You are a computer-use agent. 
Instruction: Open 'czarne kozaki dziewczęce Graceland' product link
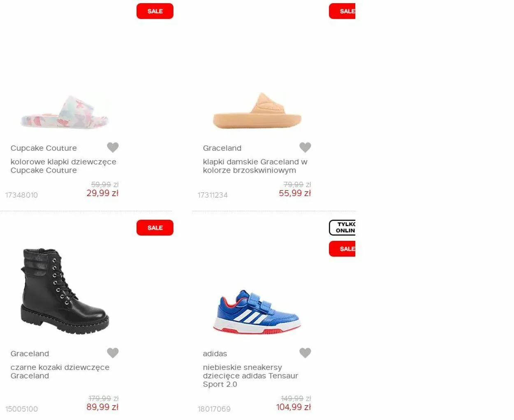pos(60,372)
